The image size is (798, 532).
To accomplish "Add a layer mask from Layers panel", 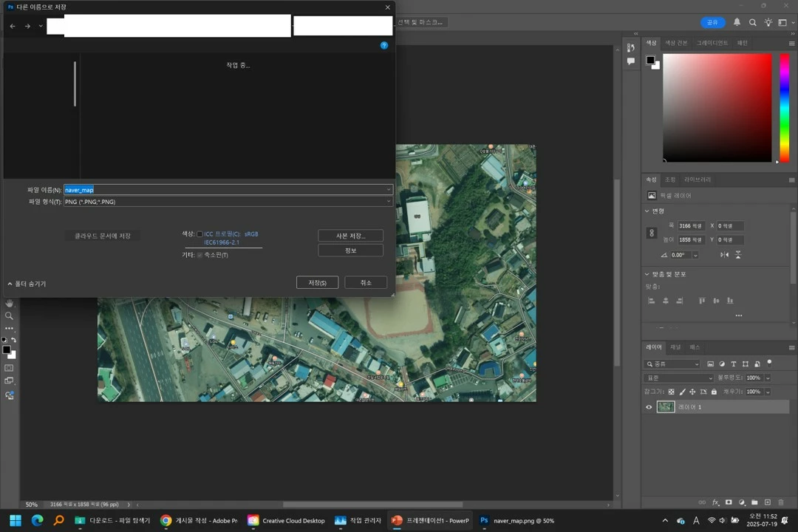I will [729, 502].
